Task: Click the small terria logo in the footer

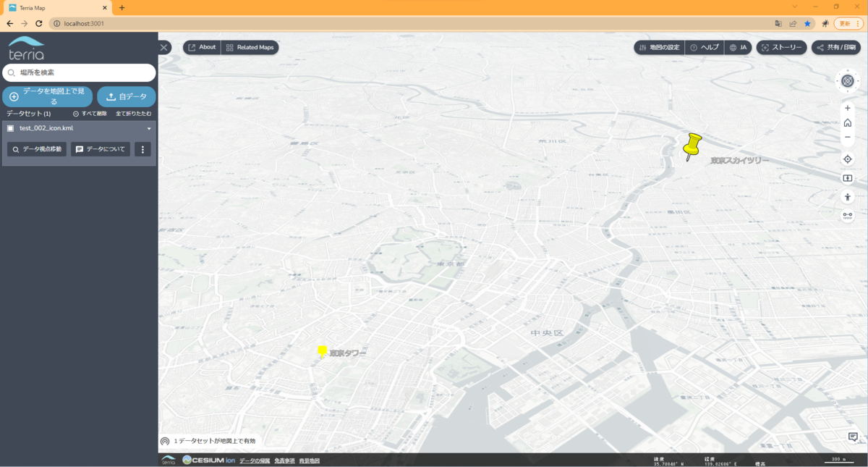Action: pyautogui.click(x=168, y=460)
